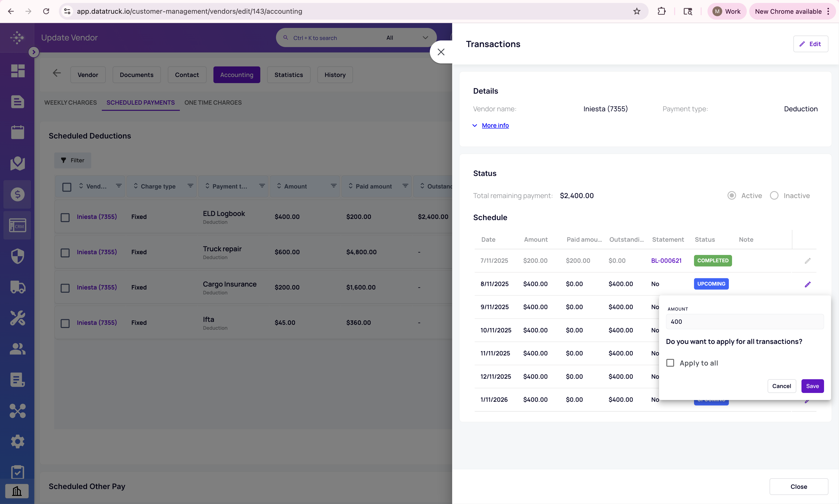Image resolution: width=839 pixels, height=504 pixels.
Task: Open the One Time Charges sub-tab
Action: click(x=213, y=102)
